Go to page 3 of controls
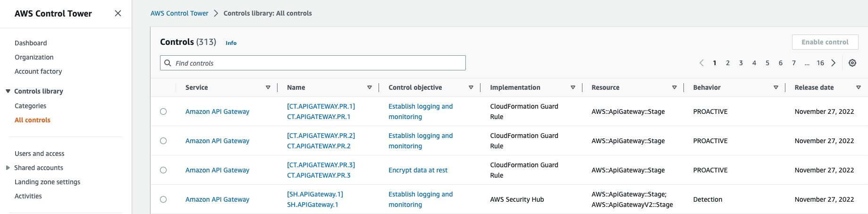Image resolution: width=868 pixels, height=214 pixels. 741,63
